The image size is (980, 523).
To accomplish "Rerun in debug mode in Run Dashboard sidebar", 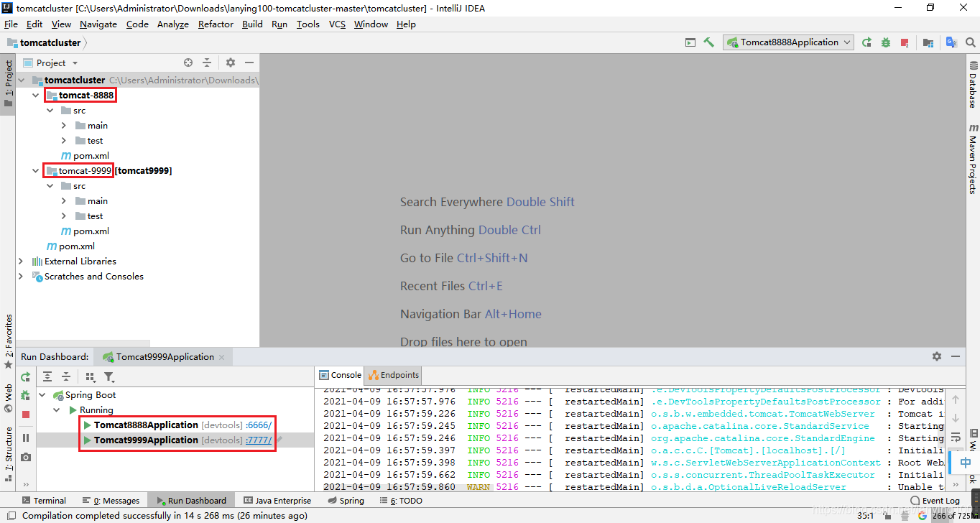I will (26, 395).
